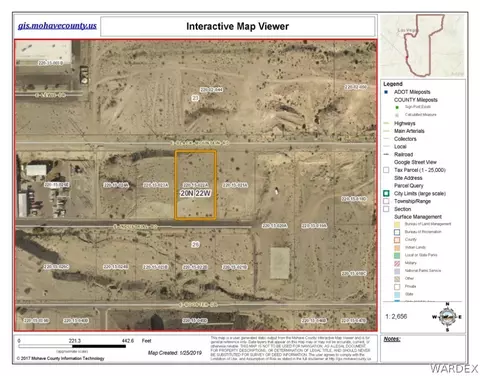Click the 2017 Mohave County Information Technology copyright
Image resolution: width=480 pixels, height=376 pixels.
tap(60, 358)
